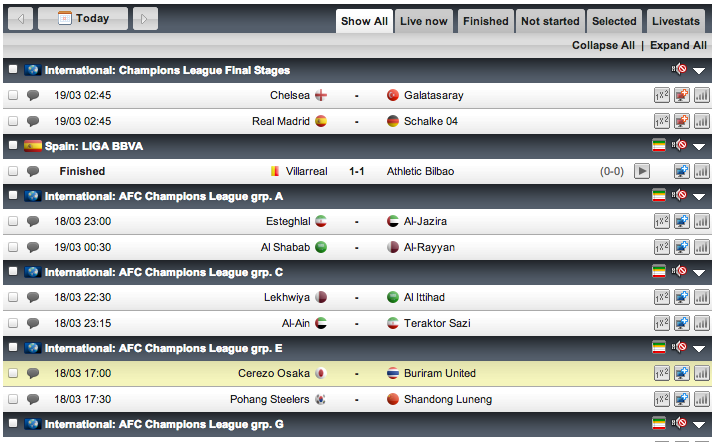This screenshot has width=715, height=442.
Task: Switch to the Live now tab
Action: [x=424, y=21]
